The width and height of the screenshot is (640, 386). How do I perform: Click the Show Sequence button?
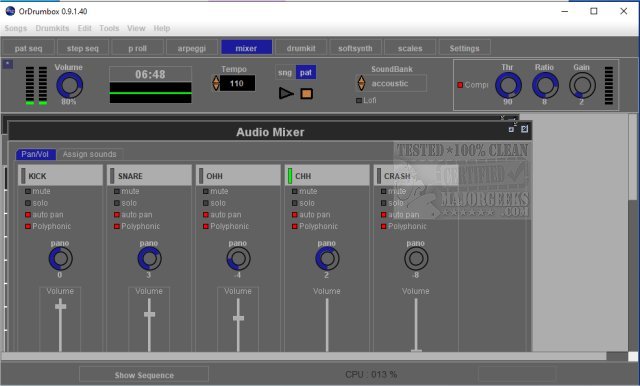[144, 375]
